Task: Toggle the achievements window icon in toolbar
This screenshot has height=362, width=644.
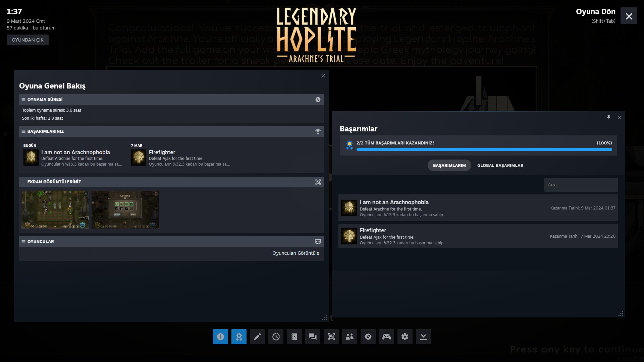Action: pyautogui.click(x=239, y=337)
